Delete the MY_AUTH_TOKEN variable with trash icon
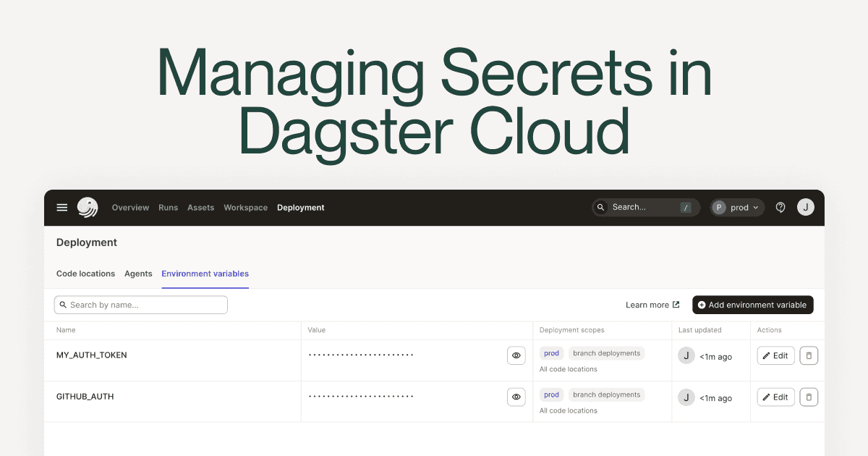The width and height of the screenshot is (868, 456). coord(809,355)
